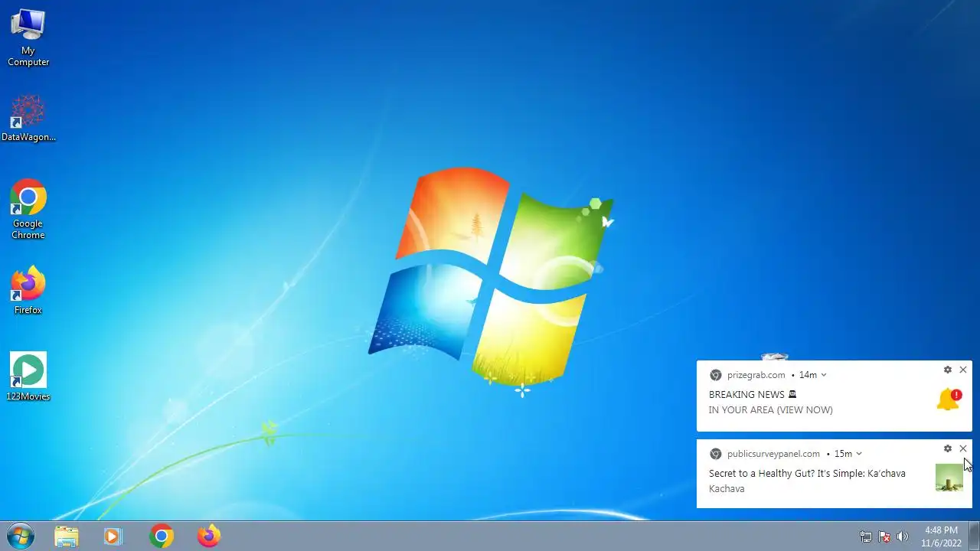Click the prizegrab.com source label
Image resolution: width=980 pixels, height=551 pixels.
pos(756,375)
